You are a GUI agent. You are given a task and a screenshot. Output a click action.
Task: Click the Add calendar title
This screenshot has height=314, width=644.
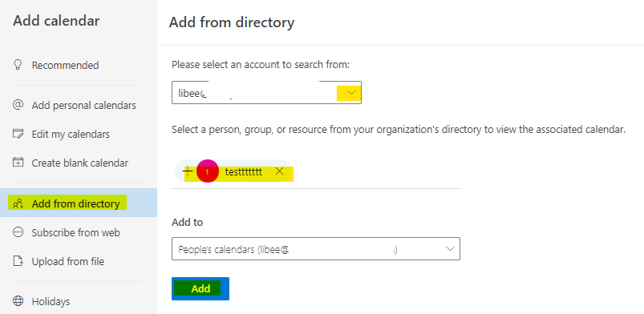56,21
